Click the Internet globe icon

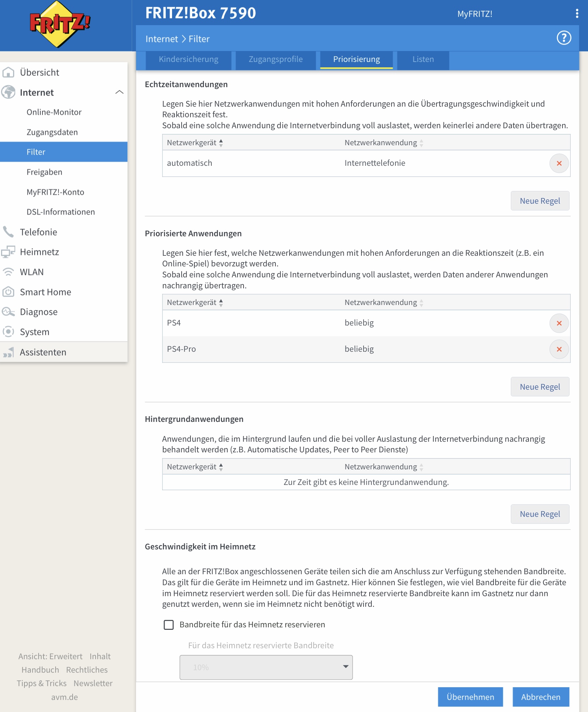[8, 92]
